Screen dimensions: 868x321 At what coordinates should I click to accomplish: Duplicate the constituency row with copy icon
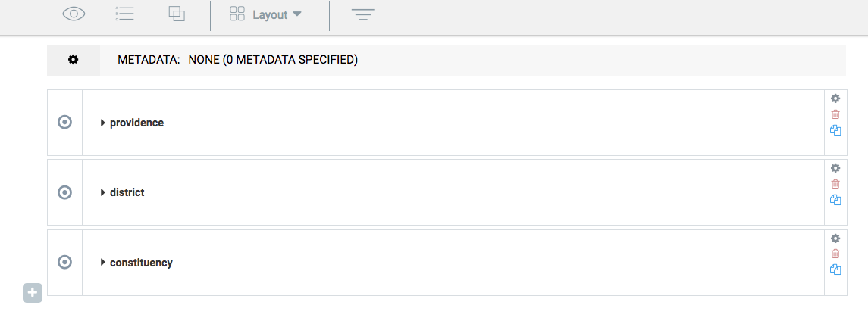[835, 270]
